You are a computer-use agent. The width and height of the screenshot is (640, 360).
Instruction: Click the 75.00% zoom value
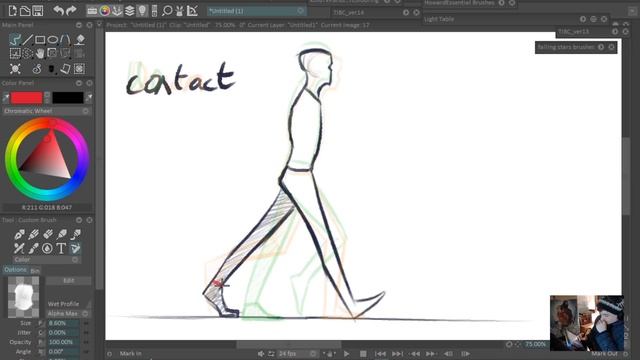tap(535, 344)
